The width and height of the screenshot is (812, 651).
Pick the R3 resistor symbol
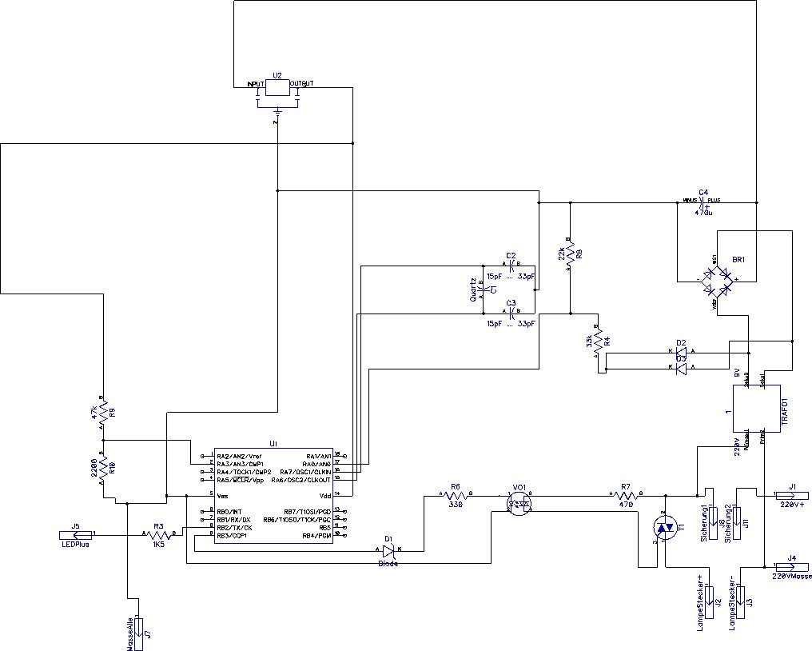(x=160, y=533)
